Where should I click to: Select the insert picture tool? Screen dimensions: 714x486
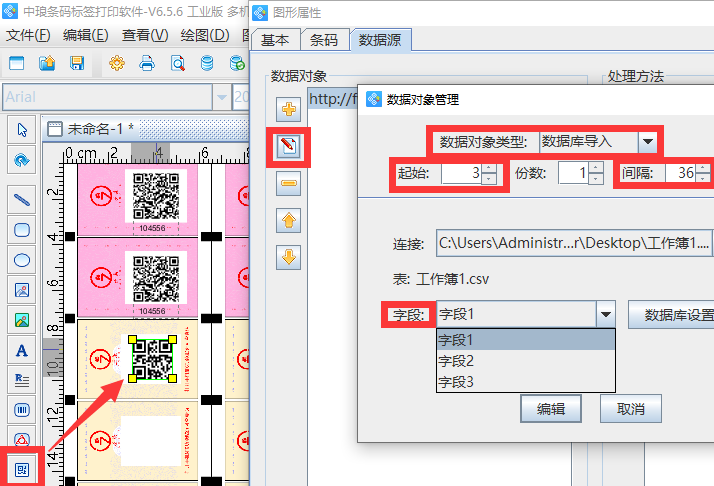coord(21,290)
